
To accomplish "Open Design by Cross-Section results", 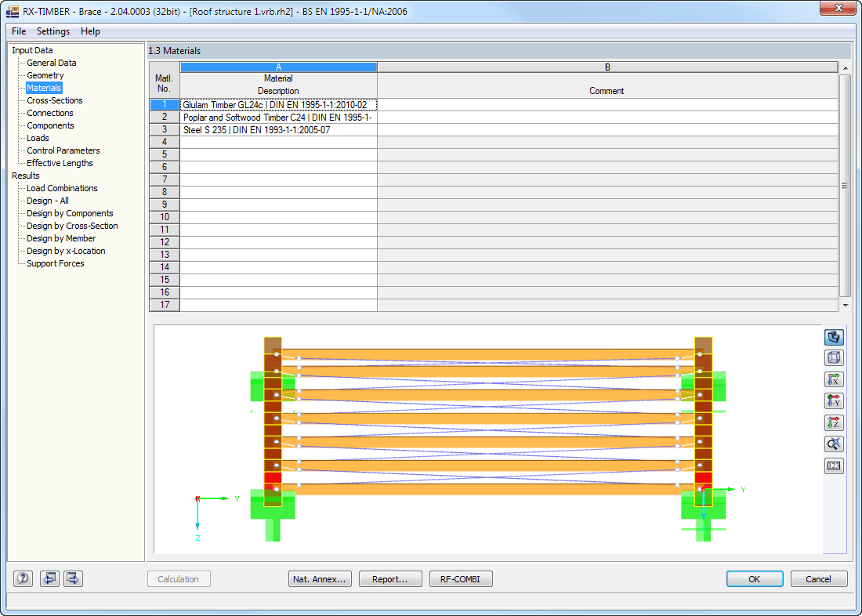I will (72, 226).
